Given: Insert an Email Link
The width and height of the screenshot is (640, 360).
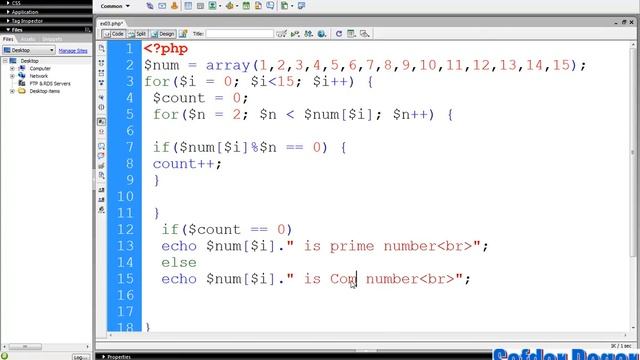Looking at the screenshot, I should (162, 6).
